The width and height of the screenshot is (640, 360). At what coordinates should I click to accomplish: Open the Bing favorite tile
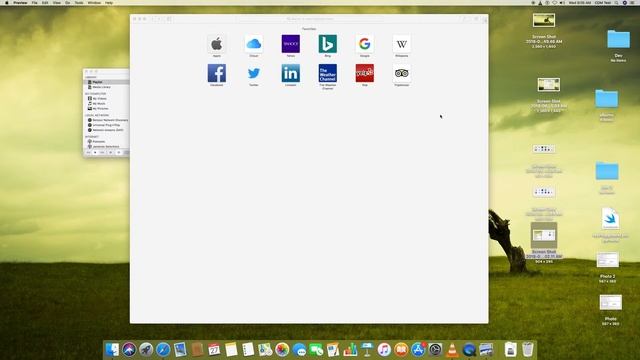(327, 44)
